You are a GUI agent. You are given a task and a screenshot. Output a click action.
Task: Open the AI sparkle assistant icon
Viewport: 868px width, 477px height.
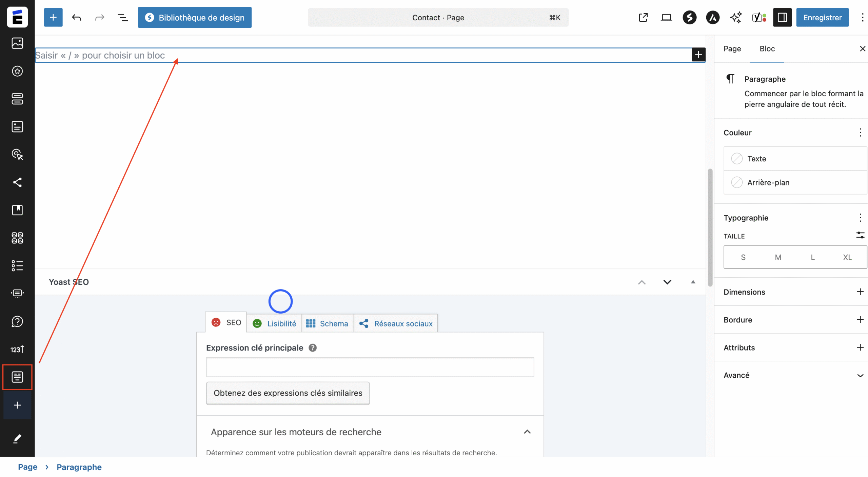click(x=736, y=17)
